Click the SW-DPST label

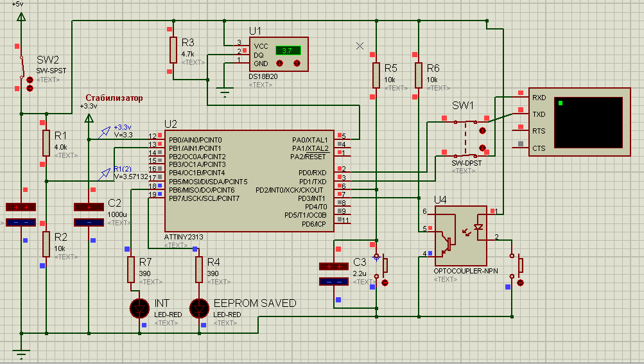(467, 163)
